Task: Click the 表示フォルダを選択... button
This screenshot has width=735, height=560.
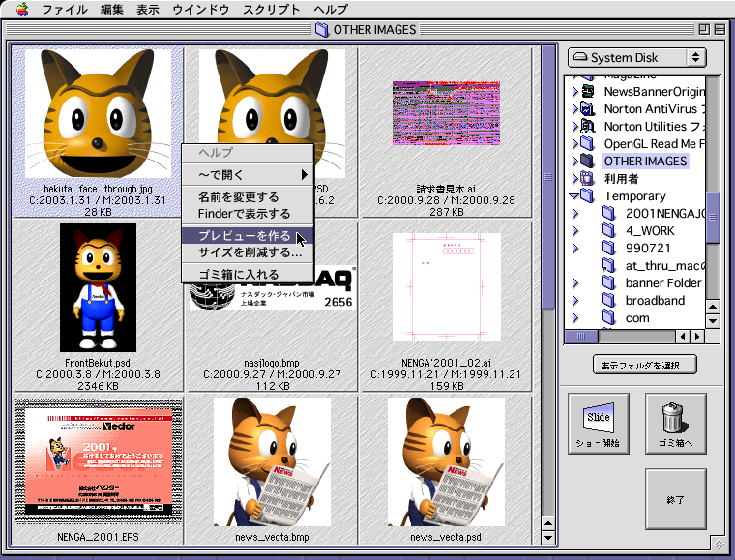Action: 644,365
